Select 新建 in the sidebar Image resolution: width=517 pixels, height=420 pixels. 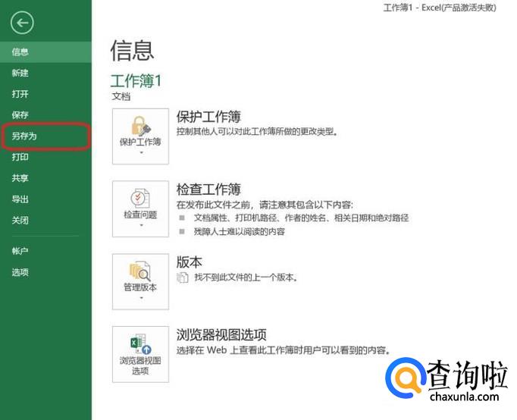click(x=45, y=73)
